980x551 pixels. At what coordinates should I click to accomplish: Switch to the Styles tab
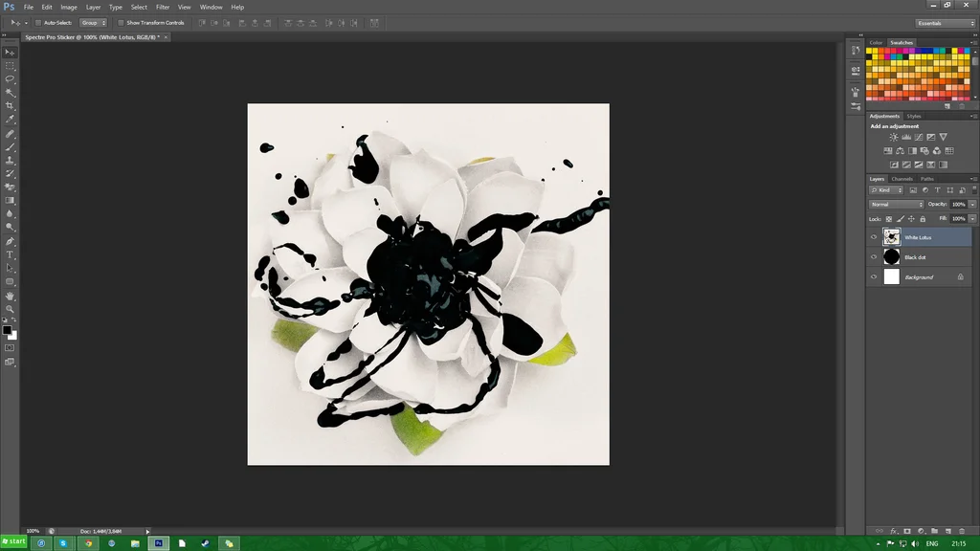click(914, 116)
